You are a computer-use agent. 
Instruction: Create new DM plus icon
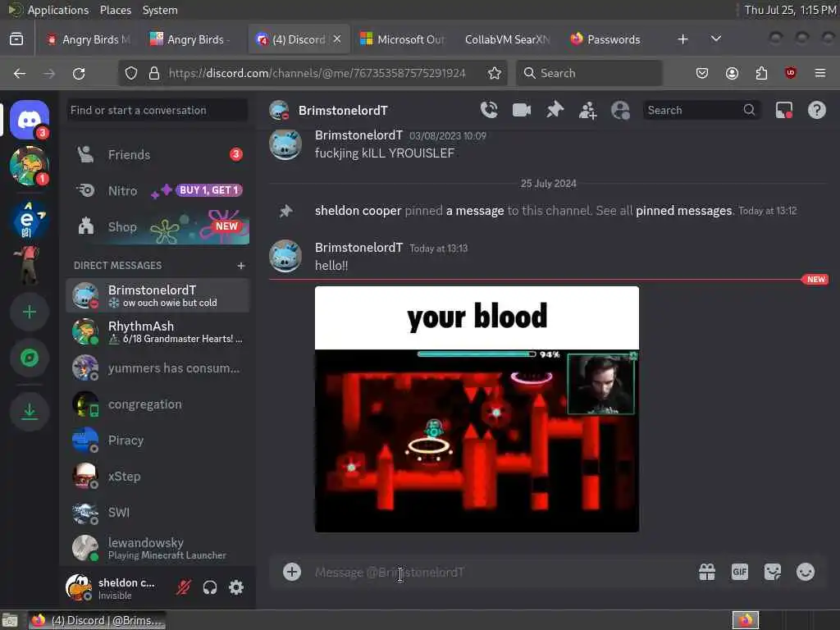tap(241, 266)
